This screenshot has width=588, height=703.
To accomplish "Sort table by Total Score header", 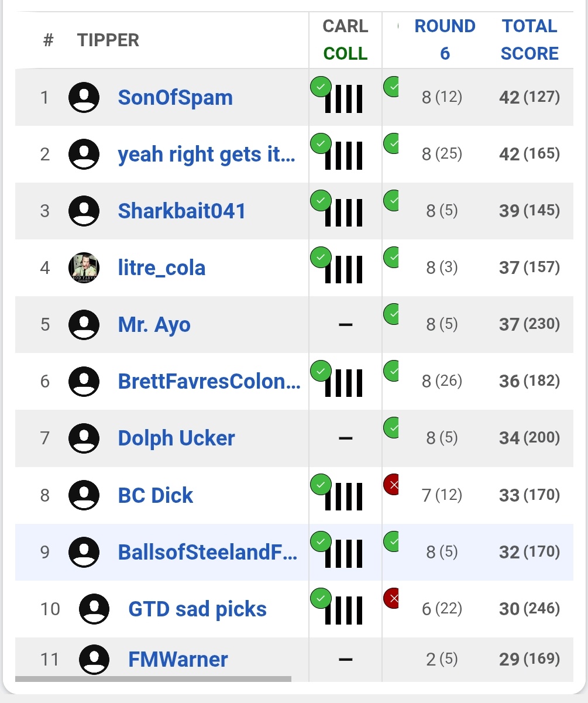I will coord(529,40).
